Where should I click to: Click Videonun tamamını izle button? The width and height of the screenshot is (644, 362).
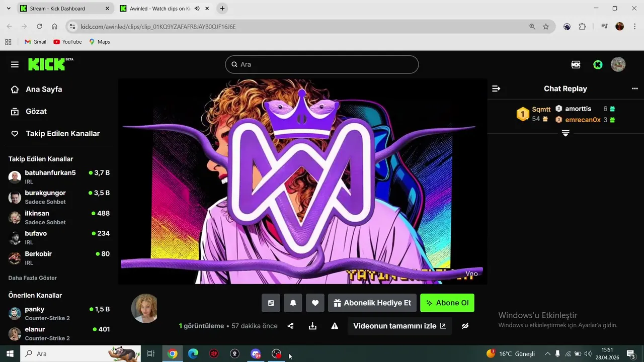(x=399, y=326)
